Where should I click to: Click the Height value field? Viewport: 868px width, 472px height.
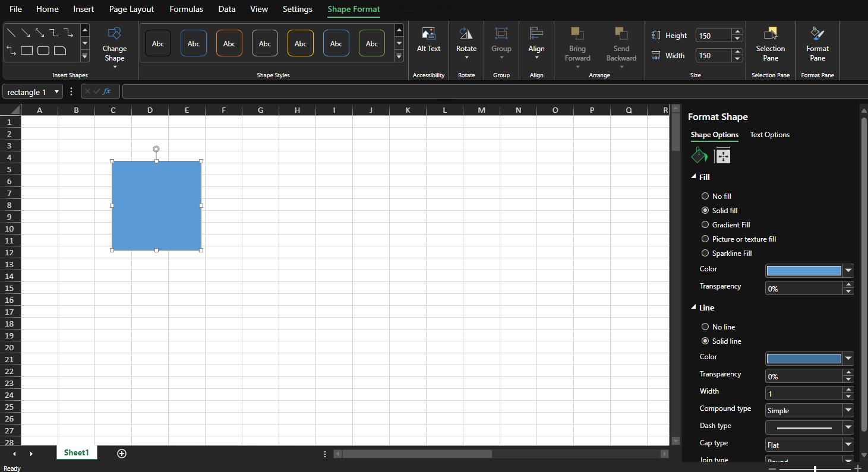pyautogui.click(x=714, y=36)
